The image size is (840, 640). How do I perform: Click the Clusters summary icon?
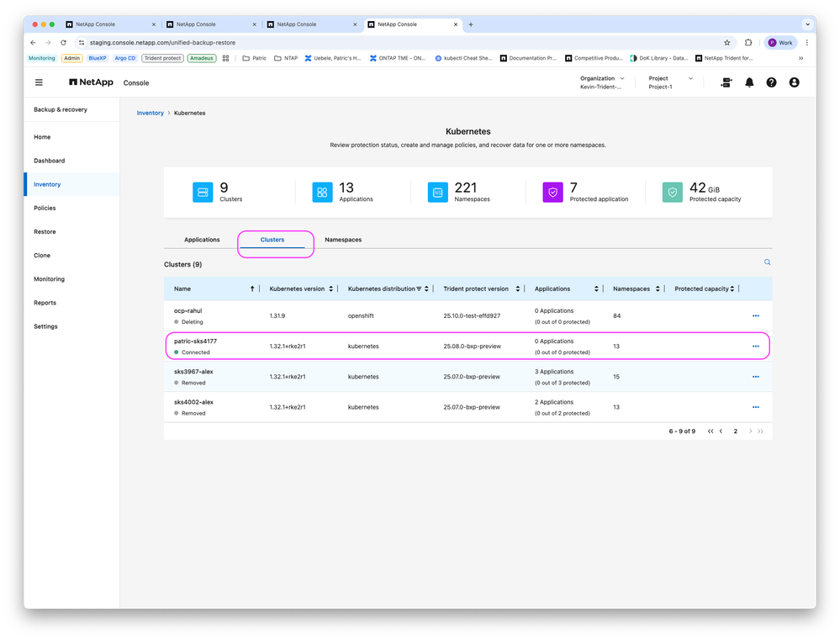203,193
